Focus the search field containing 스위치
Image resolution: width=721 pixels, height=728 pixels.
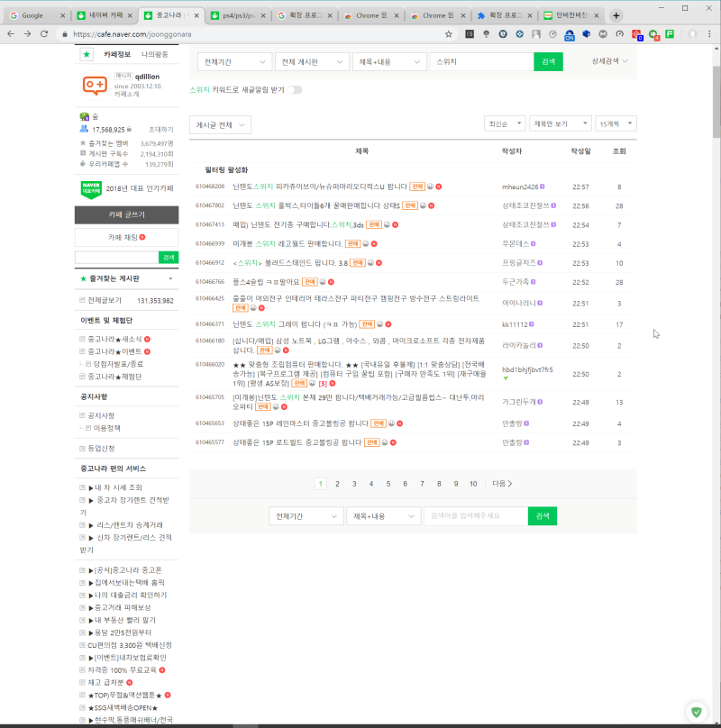point(481,62)
